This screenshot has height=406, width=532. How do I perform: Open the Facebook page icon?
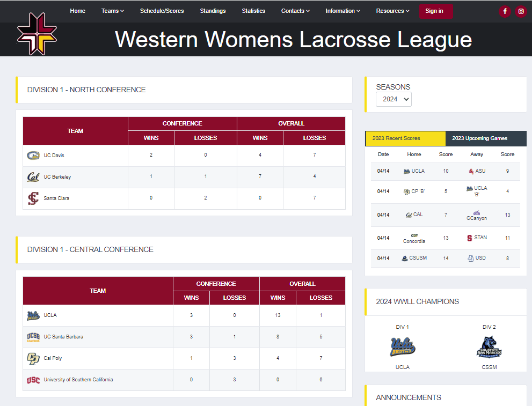505,11
